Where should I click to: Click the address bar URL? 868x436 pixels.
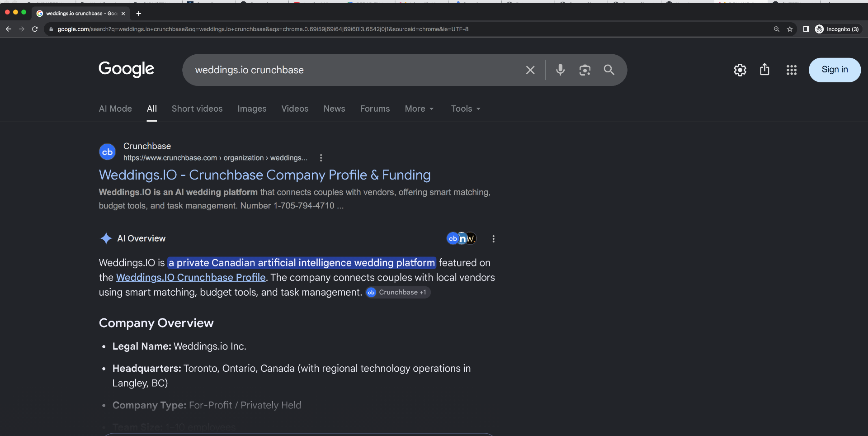263,29
